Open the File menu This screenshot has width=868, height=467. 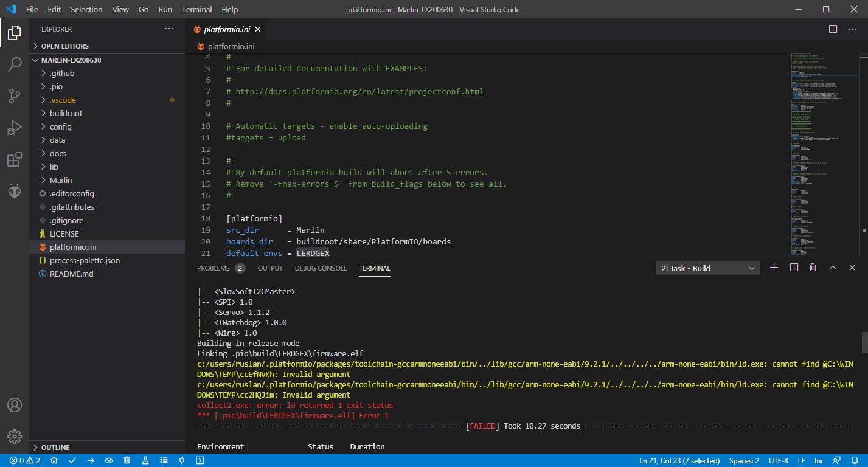32,9
